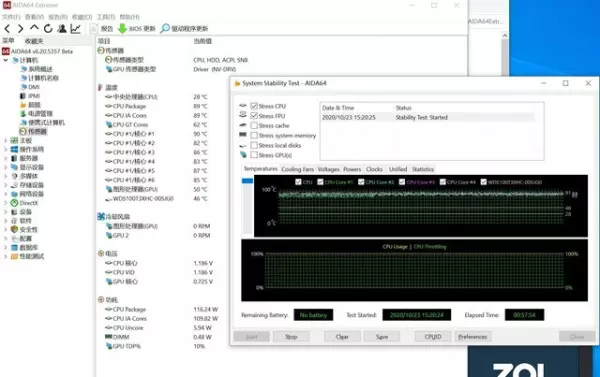Click the 电源管理 power icon in the tree
600x377 pixels.
[23, 114]
